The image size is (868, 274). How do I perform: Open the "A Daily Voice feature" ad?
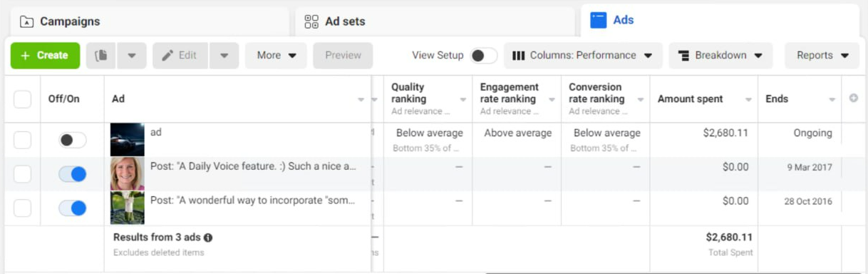[253, 166]
